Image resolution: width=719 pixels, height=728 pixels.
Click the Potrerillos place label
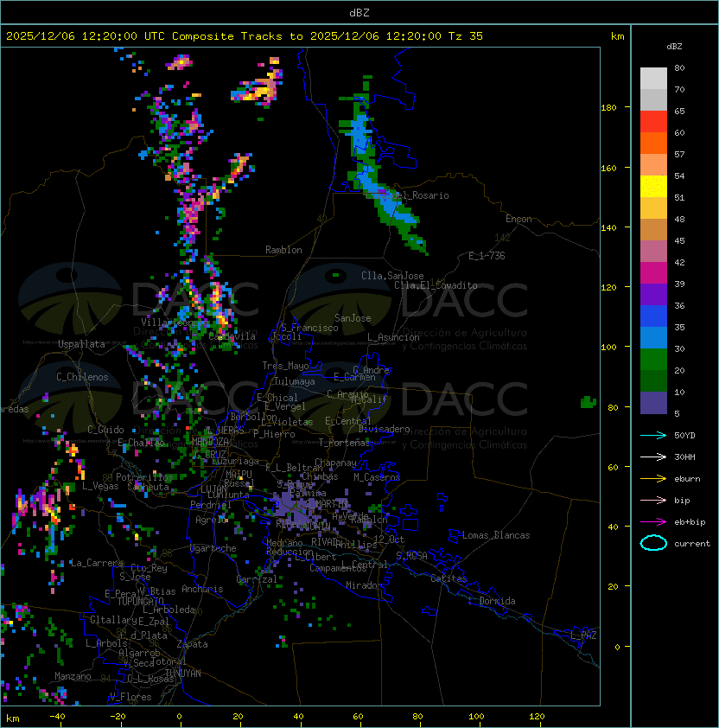(x=144, y=477)
